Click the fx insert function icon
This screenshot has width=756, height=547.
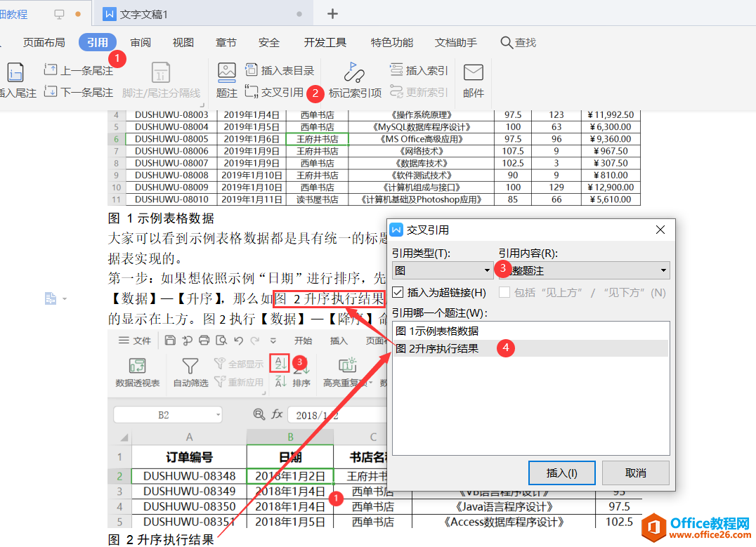tap(278, 414)
